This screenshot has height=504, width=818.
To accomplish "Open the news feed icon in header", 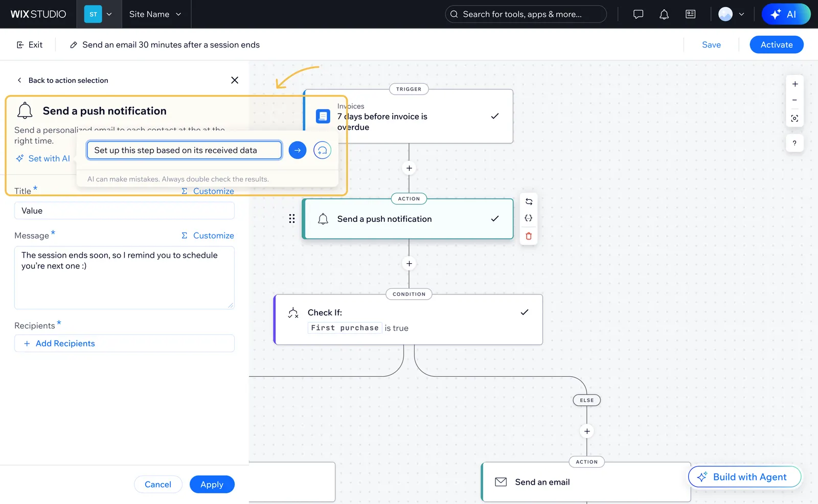I will [691, 14].
